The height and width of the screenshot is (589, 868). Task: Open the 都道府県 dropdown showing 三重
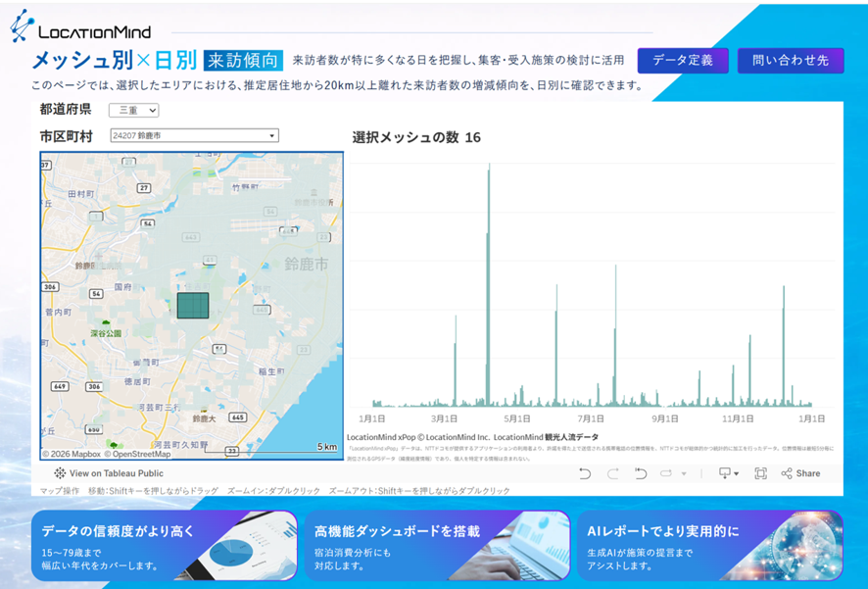134,110
